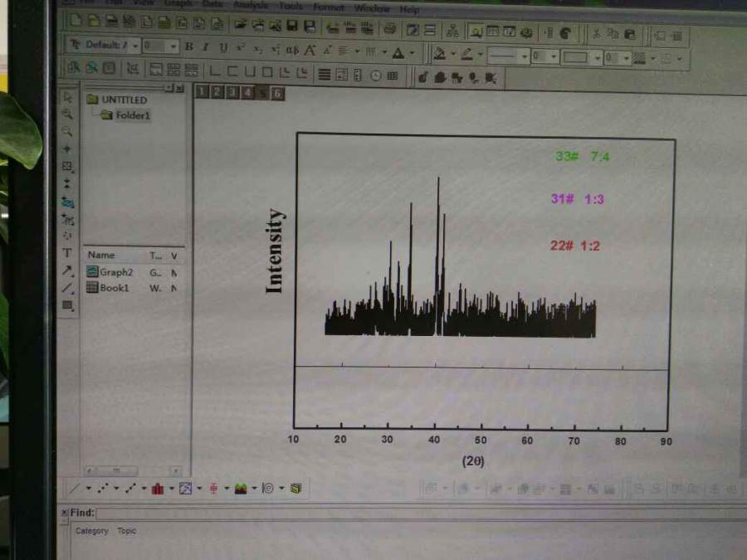Click the 31# 1:3 magenta legend label
This screenshot has height=560, width=747.
click(x=578, y=199)
